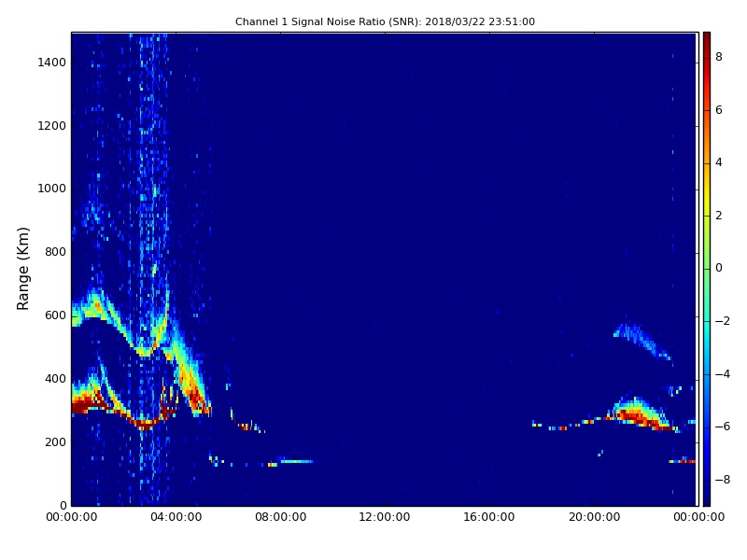Click the colorbar value −6 label
The height and width of the screenshot is (560, 747).
(x=723, y=427)
